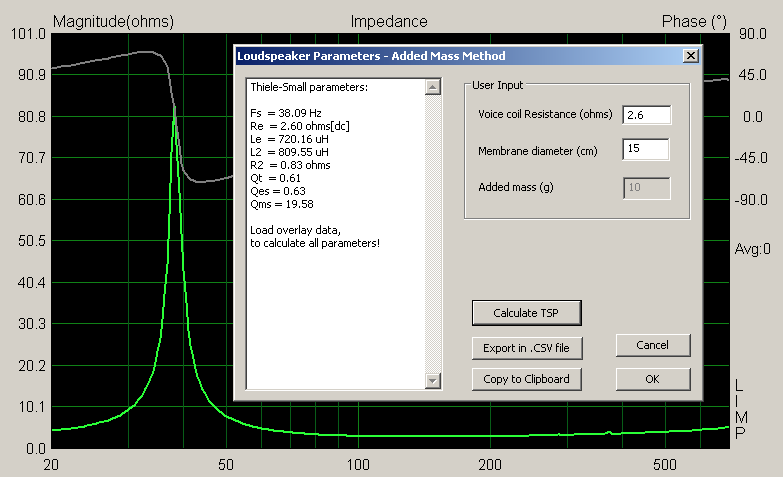The width and height of the screenshot is (783, 477).
Task: Click the 'Added mass (g)' label
Action: click(x=515, y=187)
